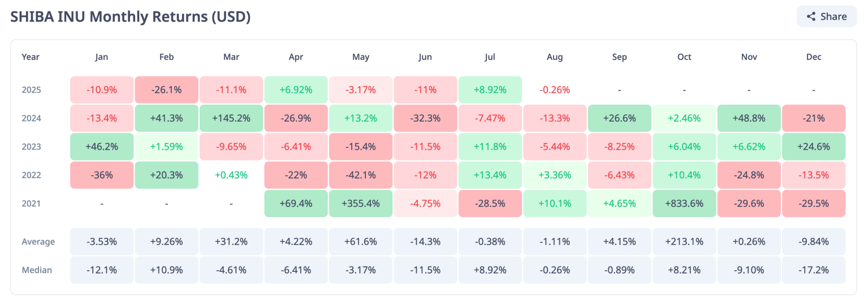Select the May 2021 +355.4% cell

pyautogui.click(x=361, y=204)
